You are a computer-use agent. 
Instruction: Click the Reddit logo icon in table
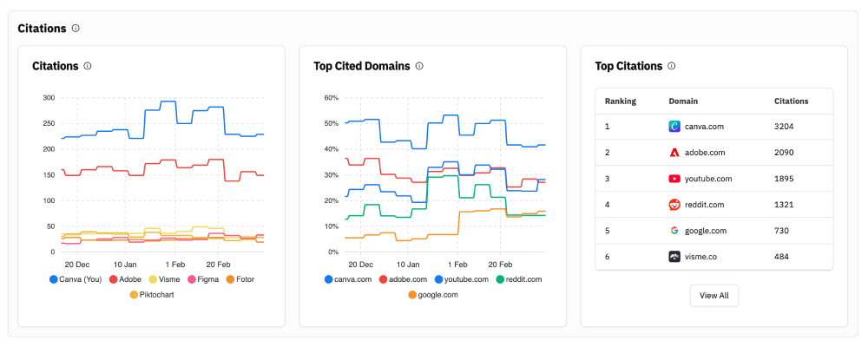point(674,205)
